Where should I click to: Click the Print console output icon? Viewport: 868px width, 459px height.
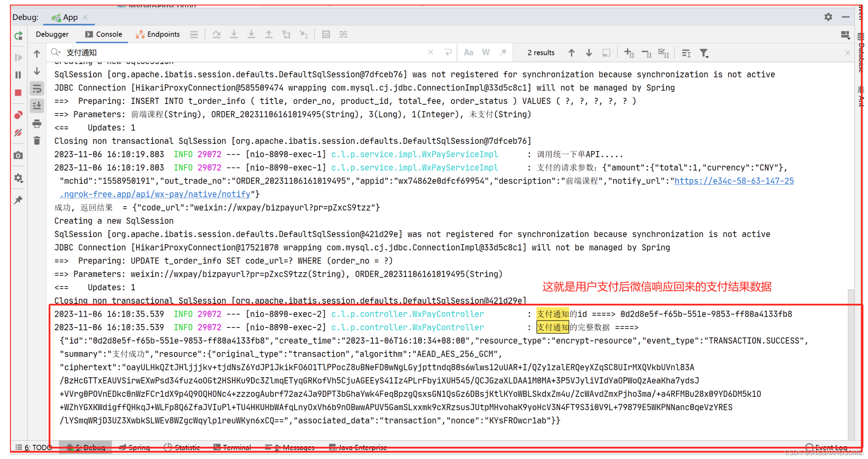(x=37, y=123)
